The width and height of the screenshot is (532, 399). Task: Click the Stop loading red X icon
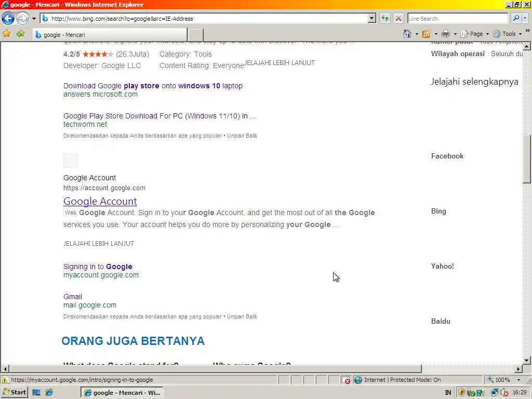[398, 18]
